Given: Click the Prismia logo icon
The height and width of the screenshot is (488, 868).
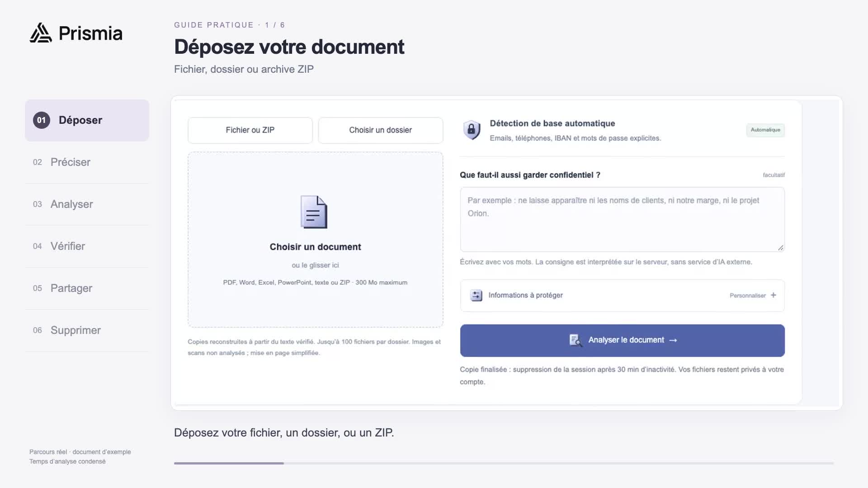Looking at the screenshot, I should tap(41, 33).
